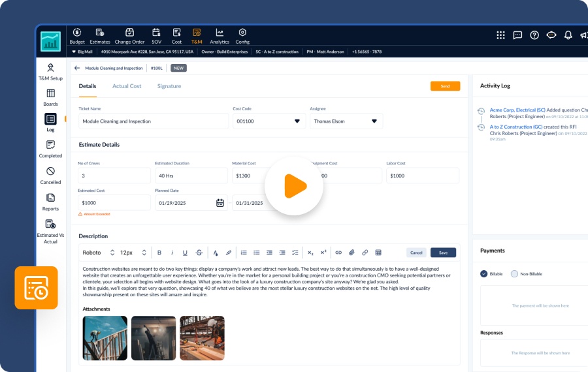The image size is (588, 372).
Task: Open the third attachment thumbnail with lumber
Action: click(202, 338)
